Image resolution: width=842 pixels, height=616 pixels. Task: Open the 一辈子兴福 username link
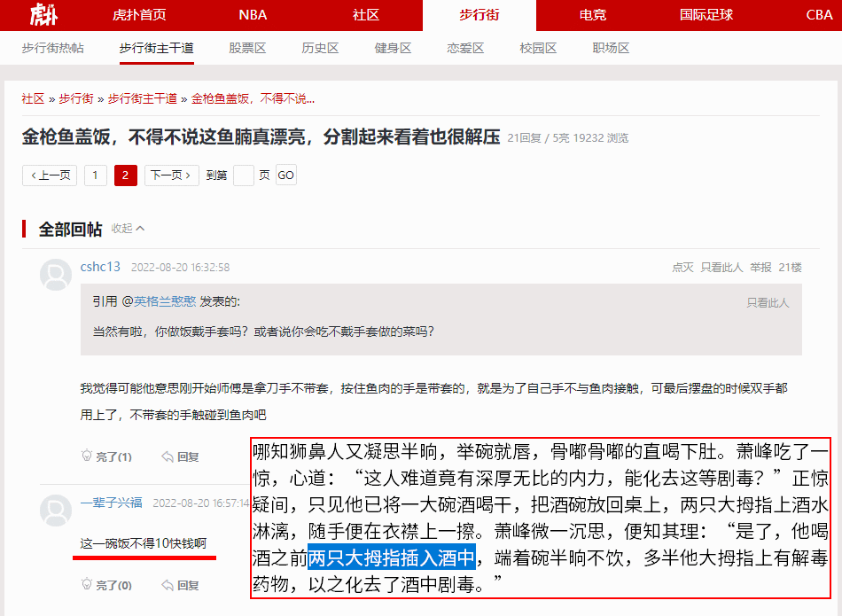[x=111, y=503]
